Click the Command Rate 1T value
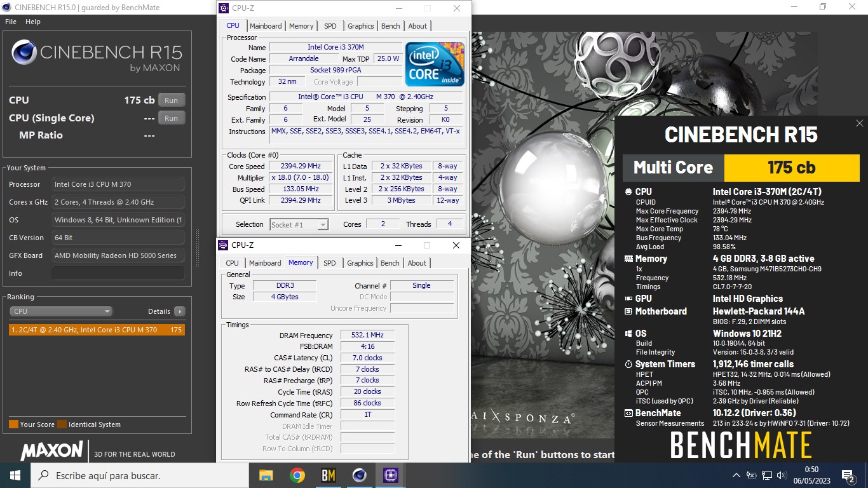Viewport: 868px width, 488px height. (x=367, y=415)
